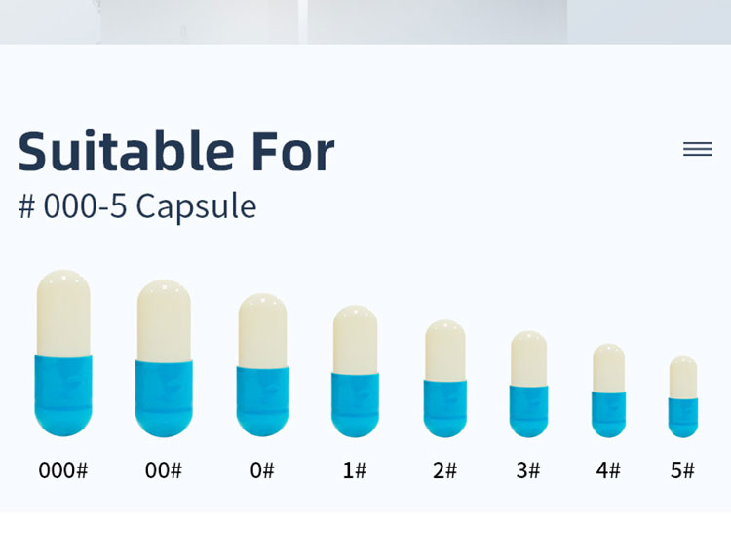Open the hamburger menu icon
Screen dimensions: 731x560
[698, 149]
